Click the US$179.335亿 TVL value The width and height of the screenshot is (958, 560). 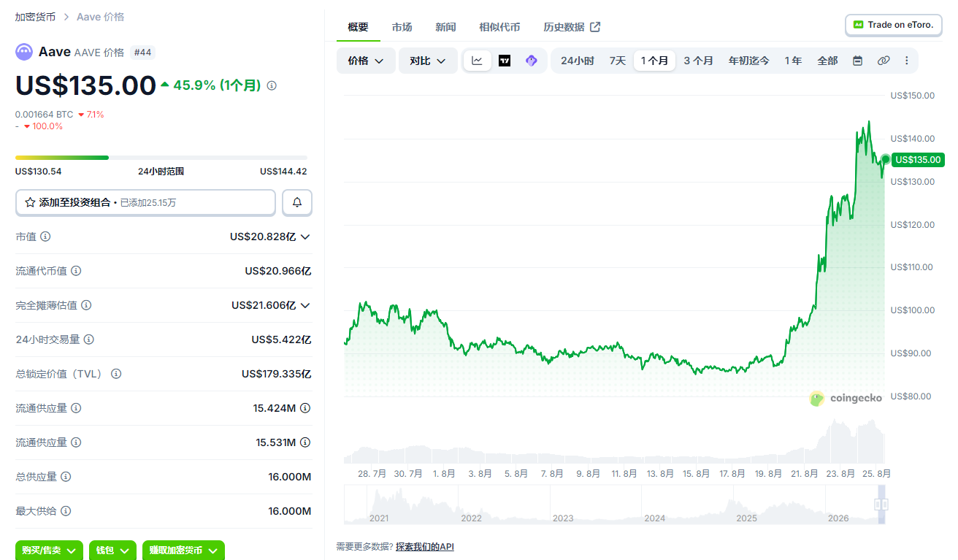(x=277, y=374)
